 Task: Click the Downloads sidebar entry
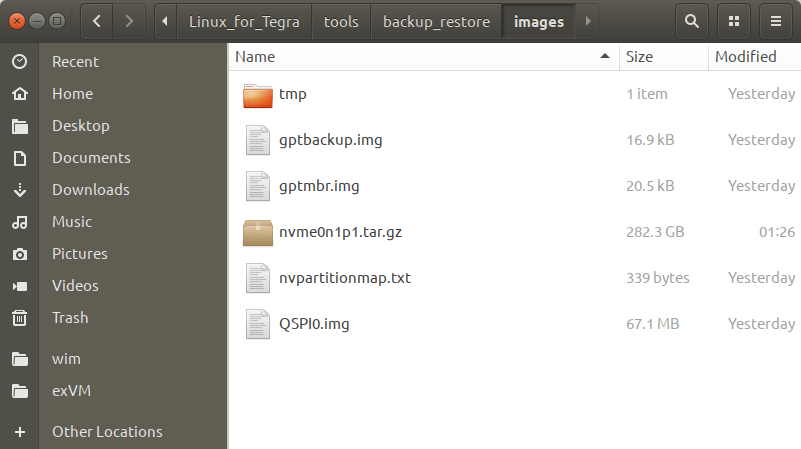point(90,190)
